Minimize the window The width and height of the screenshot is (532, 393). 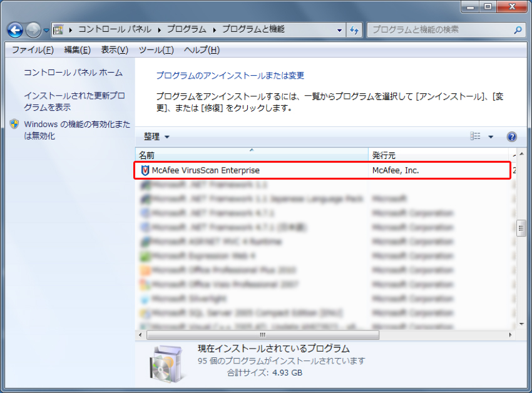(470, 7)
